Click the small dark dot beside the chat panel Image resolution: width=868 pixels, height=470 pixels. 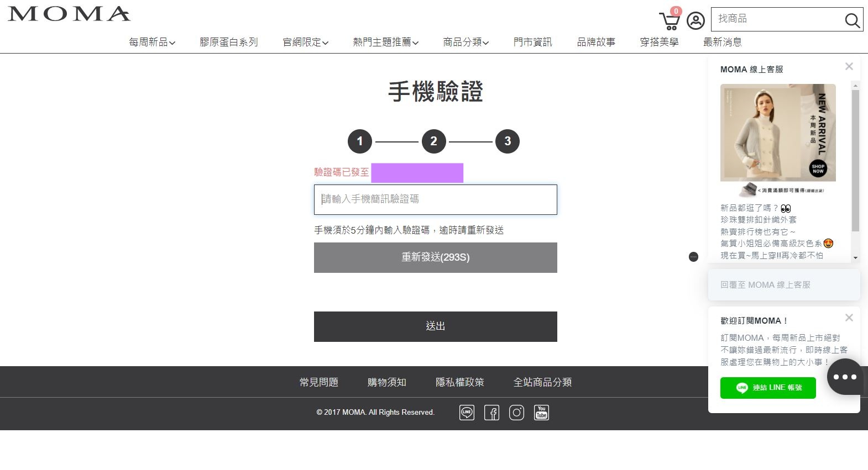point(693,257)
